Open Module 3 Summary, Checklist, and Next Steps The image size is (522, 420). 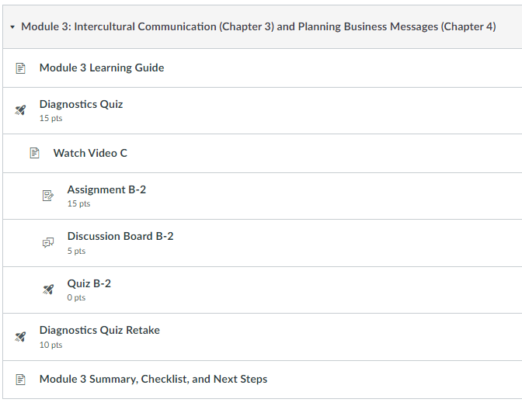tap(153, 379)
